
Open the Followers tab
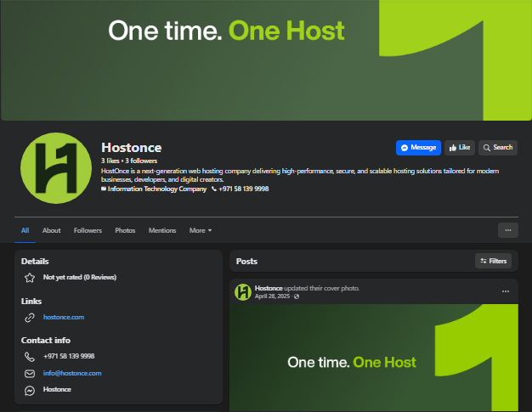coord(88,230)
